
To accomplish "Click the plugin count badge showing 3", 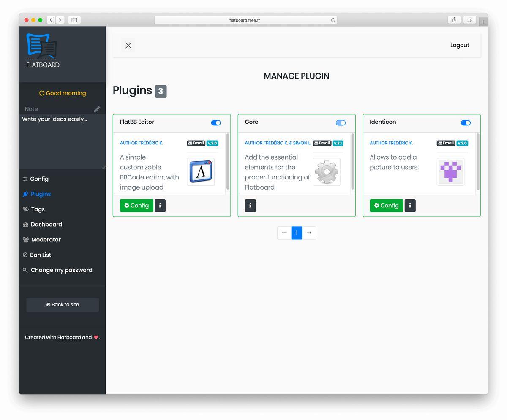I will click(161, 91).
